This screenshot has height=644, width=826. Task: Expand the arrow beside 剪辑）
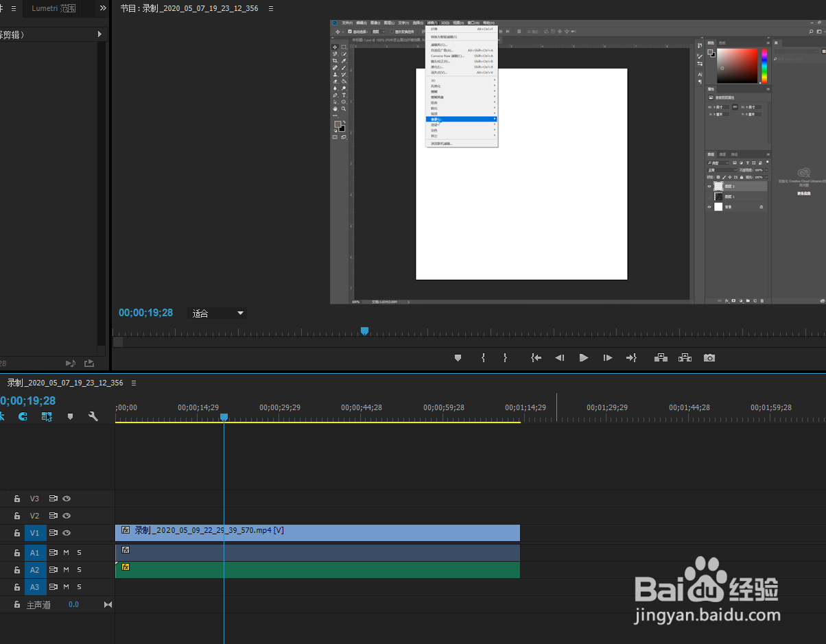pyautogui.click(x=99, y=34)
